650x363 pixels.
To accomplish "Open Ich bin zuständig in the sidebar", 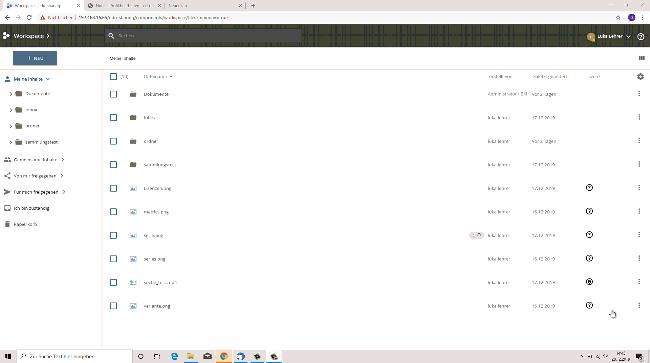I will coord(32,208).
